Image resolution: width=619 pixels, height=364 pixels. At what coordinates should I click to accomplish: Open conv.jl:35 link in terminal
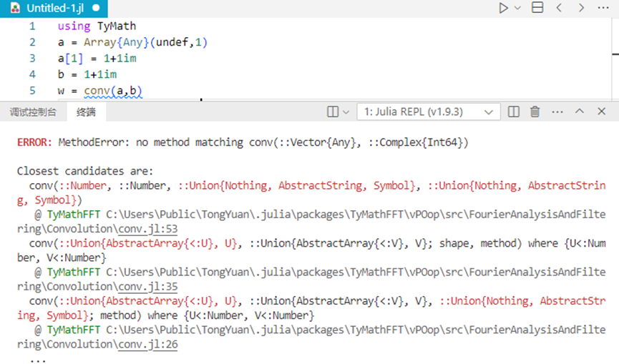(x=148, y=286)
